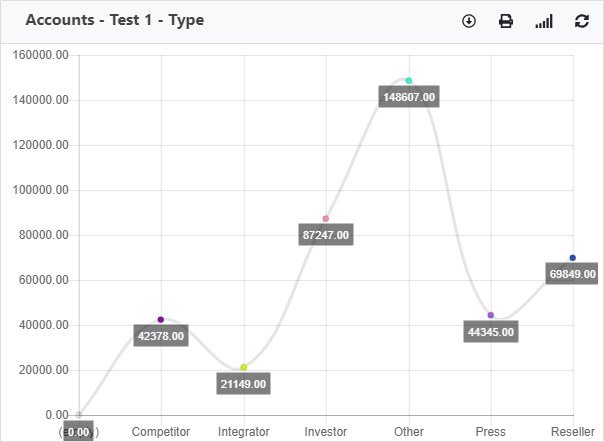The image size is (604, 442).
Task: Click the 69849.00 value label
Action: click(572, 274)
